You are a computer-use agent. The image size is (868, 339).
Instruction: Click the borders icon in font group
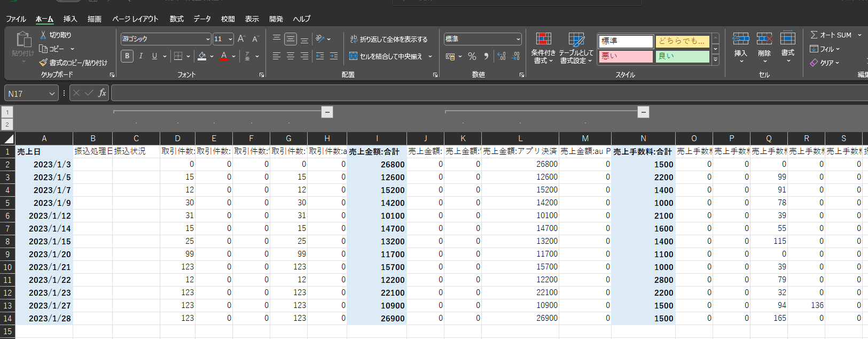coord(178,56)
